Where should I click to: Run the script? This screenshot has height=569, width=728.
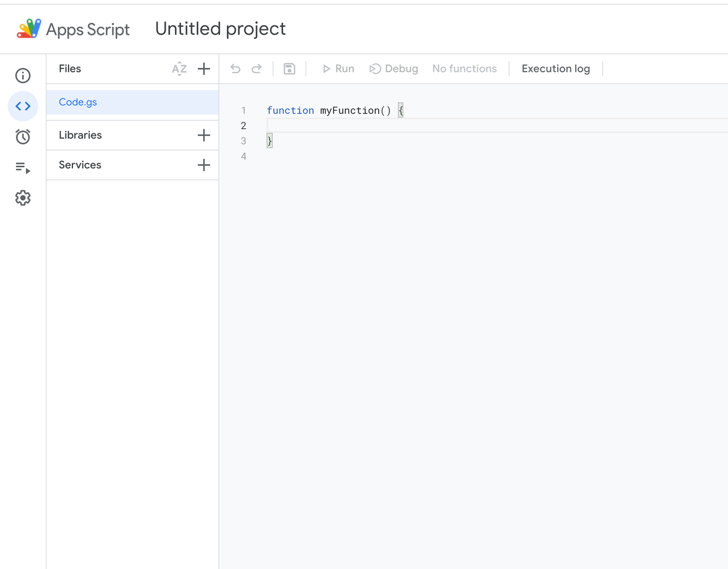click(x=338, y=68)
